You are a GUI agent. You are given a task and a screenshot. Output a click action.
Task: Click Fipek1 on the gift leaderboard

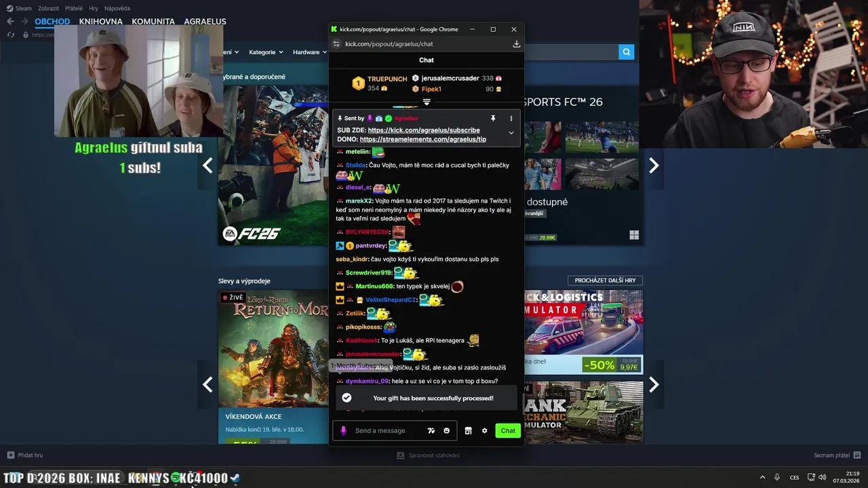[x=431, y=89]
